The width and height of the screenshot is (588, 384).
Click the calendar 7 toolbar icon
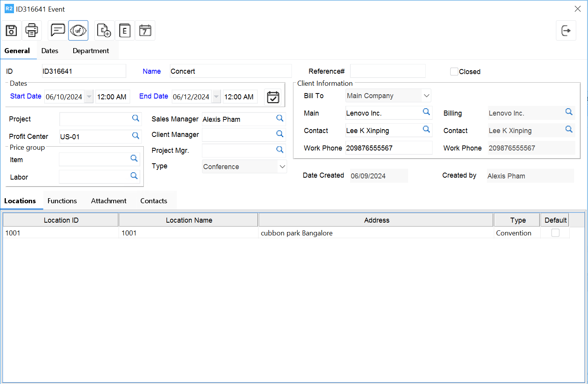(145, 30)
